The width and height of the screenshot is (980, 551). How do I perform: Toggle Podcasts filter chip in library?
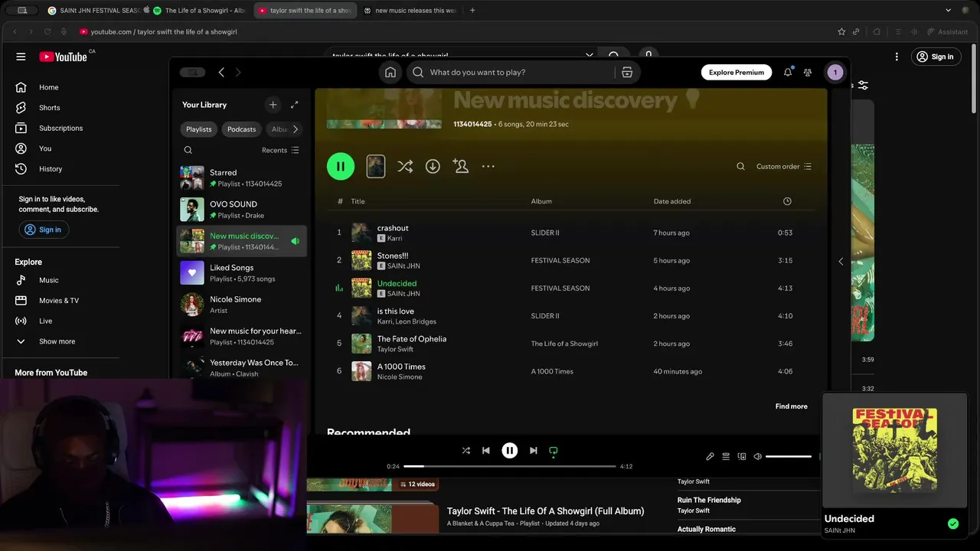pos(241,129)
